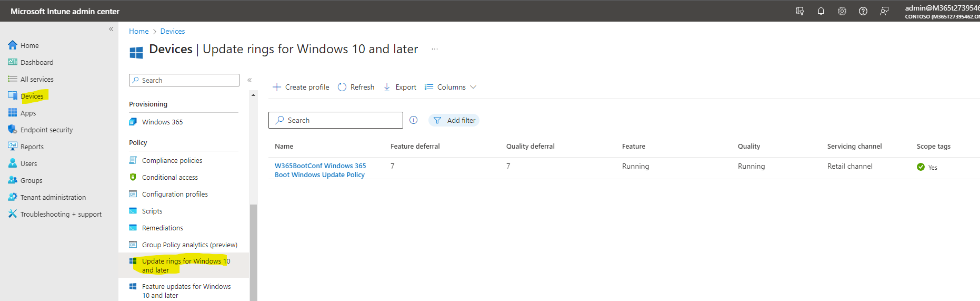Open the settings gear in header

(842, 11)
